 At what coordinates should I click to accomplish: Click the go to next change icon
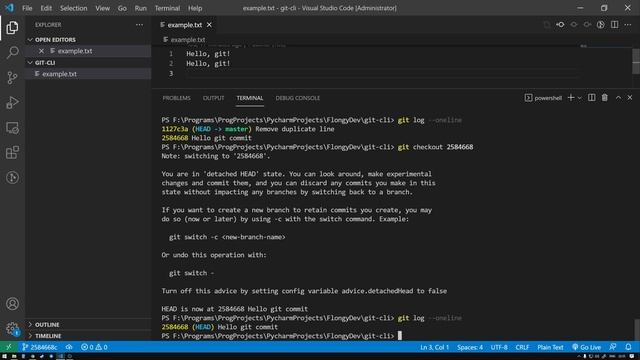[587, 25]
